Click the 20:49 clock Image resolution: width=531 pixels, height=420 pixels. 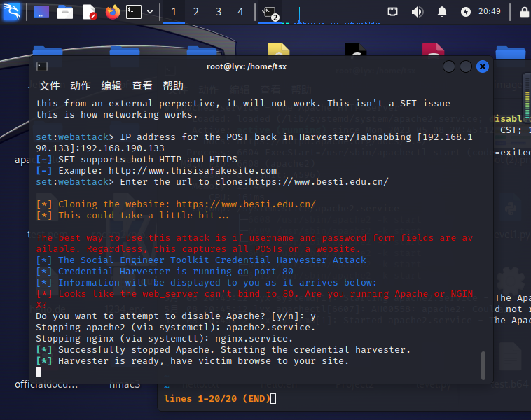[x=490, y=11]
